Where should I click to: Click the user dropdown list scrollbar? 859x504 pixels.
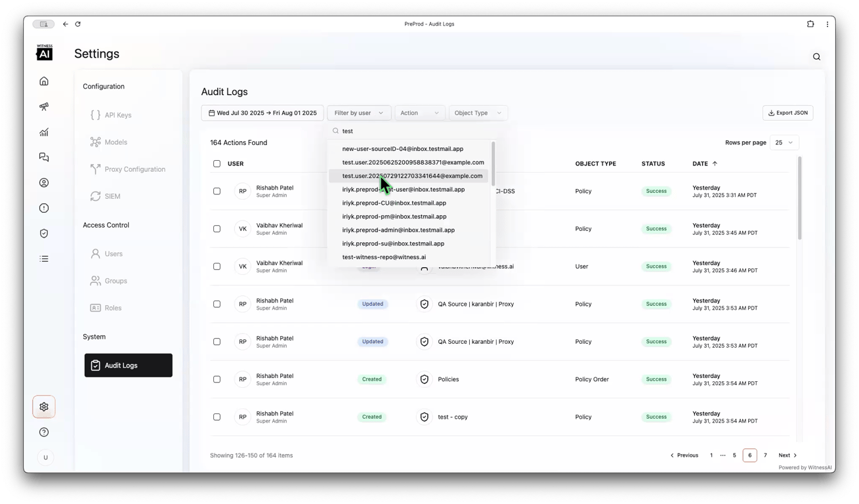tap(493, 164)
